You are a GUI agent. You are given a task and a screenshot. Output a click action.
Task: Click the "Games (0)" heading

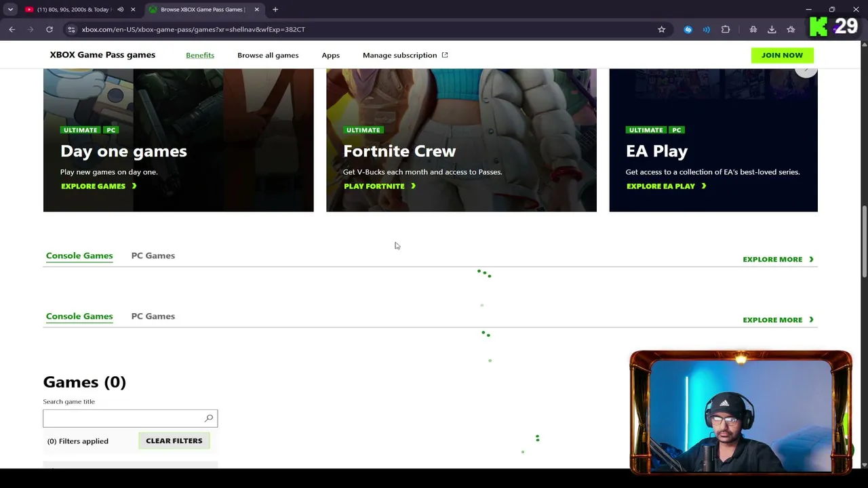(x=85, y=382)
